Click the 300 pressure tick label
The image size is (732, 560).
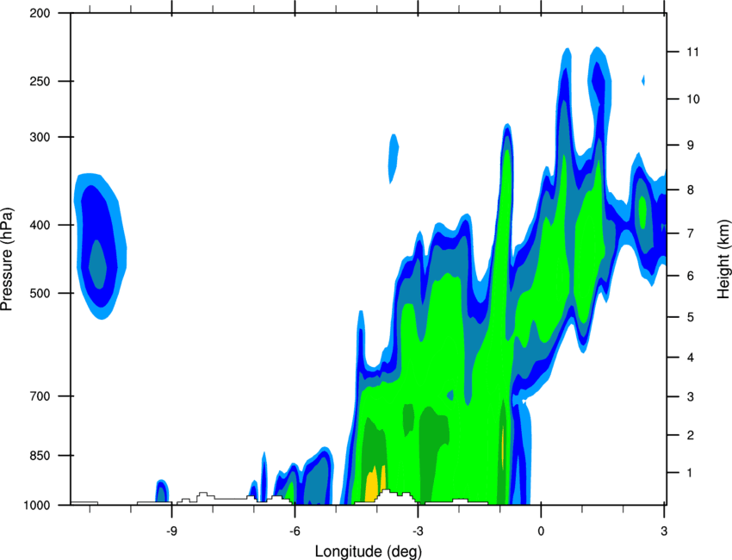pyautogui.click(x=40, y=137)
